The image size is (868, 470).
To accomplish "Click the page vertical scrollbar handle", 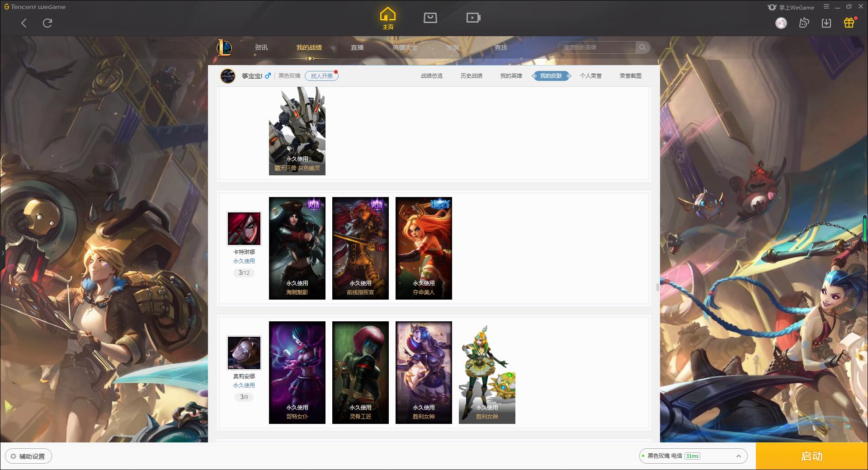I will [x=657, y=287].
